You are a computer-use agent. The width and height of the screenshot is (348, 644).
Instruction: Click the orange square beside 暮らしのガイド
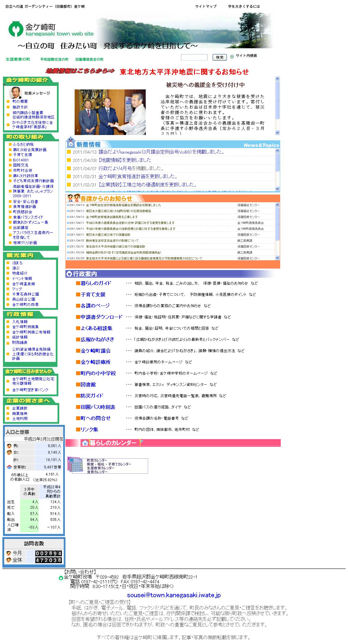pyautogui.click(x=78, y=283)
